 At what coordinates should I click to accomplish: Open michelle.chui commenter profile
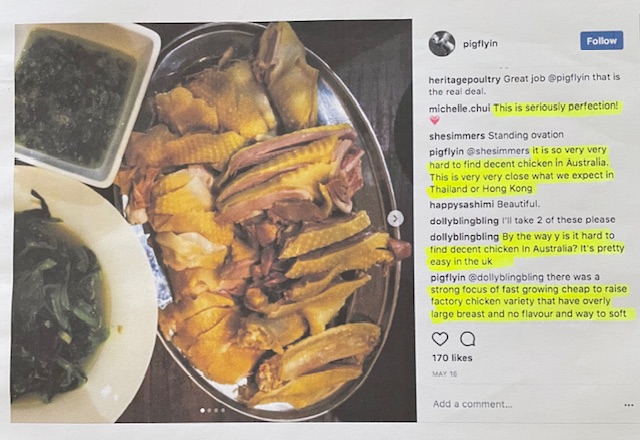tap(460, 109)
